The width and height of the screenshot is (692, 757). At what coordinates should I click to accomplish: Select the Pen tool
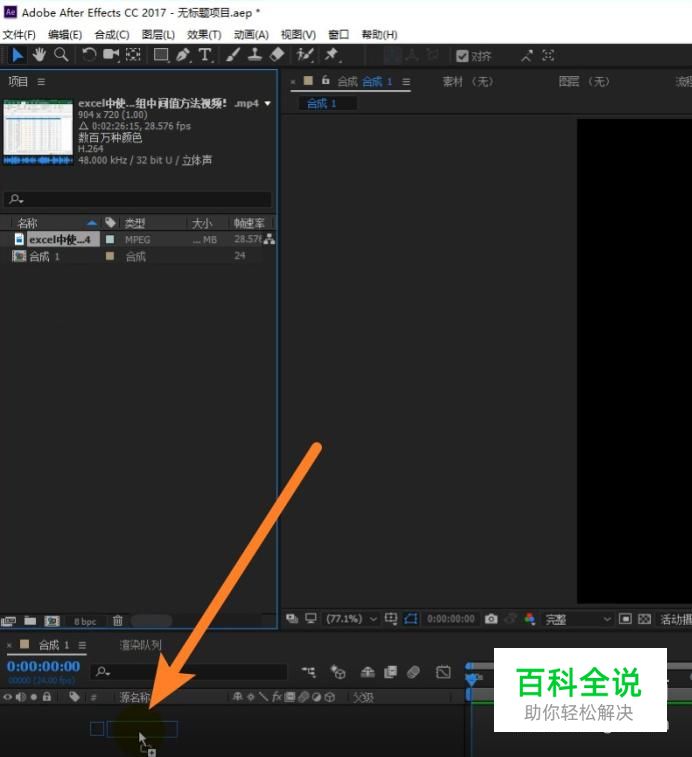coord(183,55)
